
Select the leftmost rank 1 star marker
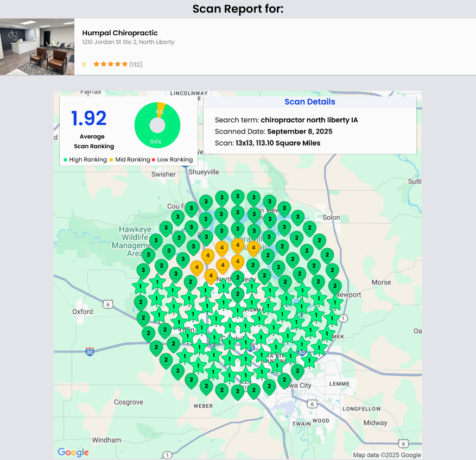141,286
